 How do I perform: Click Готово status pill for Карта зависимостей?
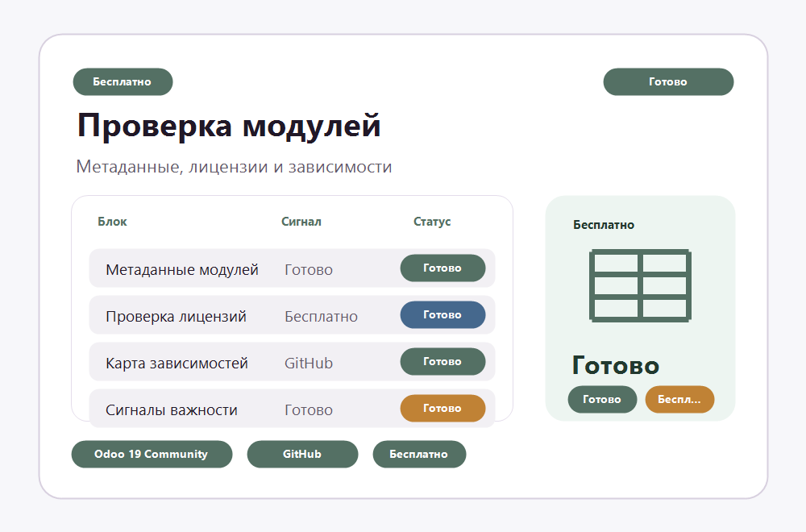click(442, 361)
